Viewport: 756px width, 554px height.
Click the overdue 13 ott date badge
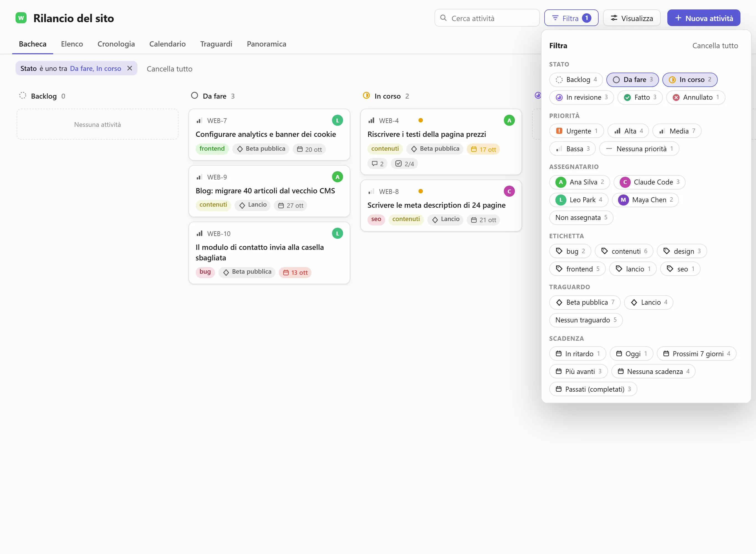pos(295,272)
